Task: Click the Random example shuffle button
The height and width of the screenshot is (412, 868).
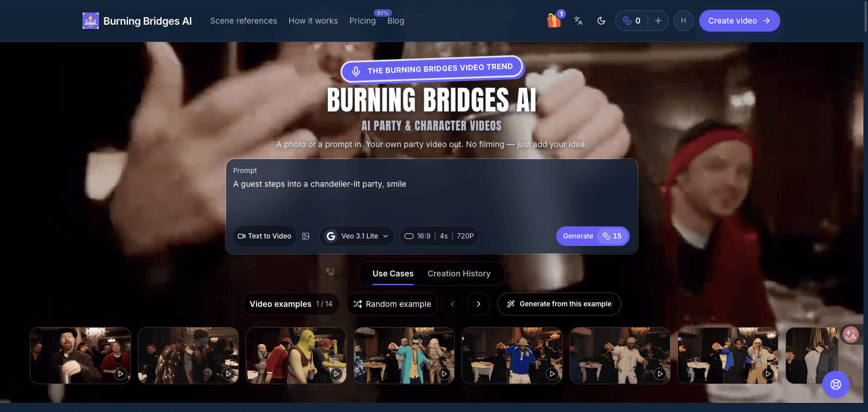Action: point(392,304)
